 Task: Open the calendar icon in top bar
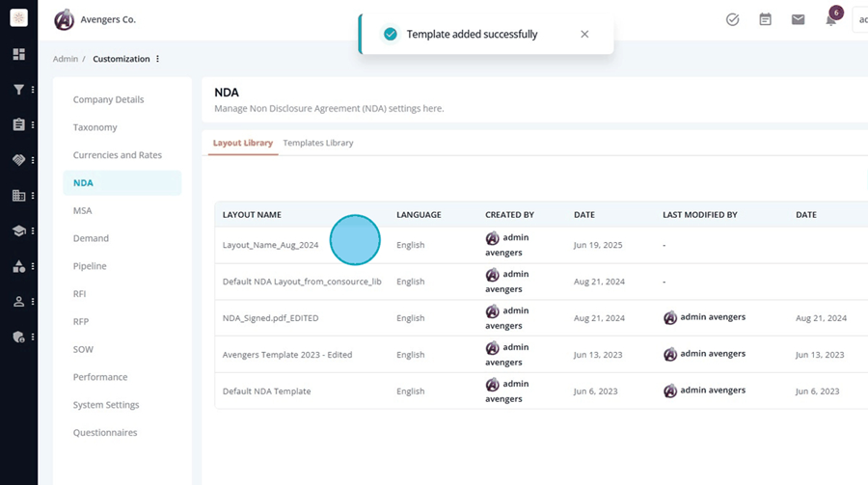pyautogui.click(x=765, y=20)
